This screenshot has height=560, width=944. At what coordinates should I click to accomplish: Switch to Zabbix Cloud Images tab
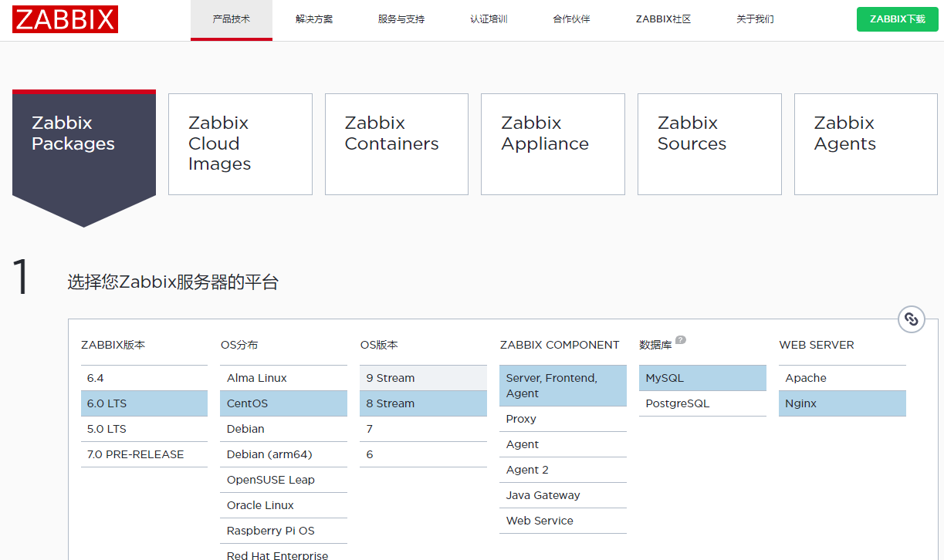coord(240,144)
